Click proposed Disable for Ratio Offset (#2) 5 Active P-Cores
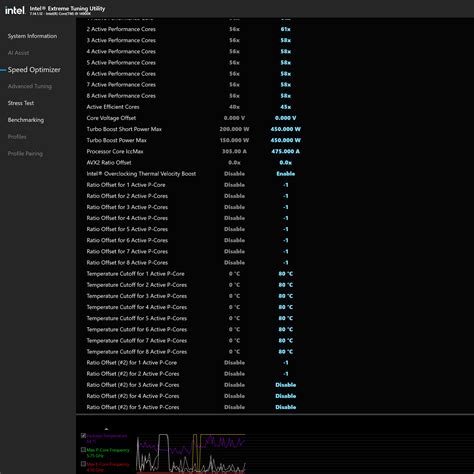Image resolution: width=474 pixels, height=474 pixels. [285, 407]
